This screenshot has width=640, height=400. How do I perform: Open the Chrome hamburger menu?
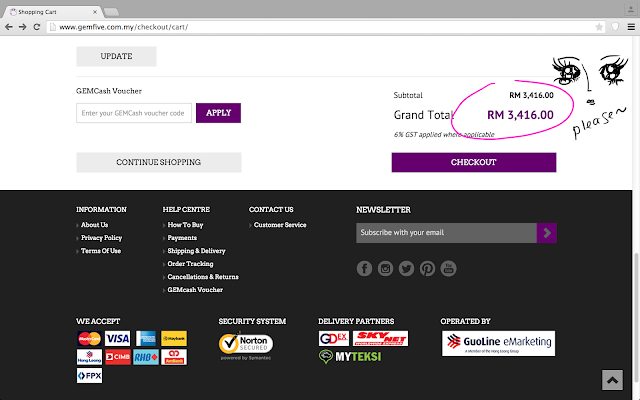click(x=631, y=27)
